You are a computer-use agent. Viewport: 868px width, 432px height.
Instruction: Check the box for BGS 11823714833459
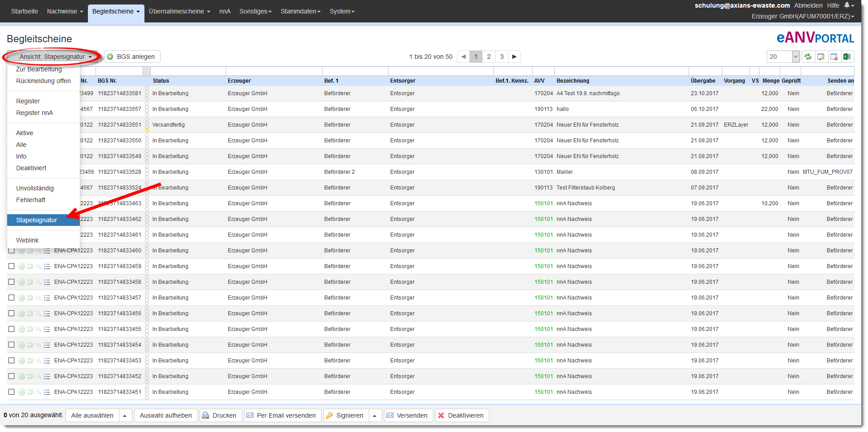point(12,266)
